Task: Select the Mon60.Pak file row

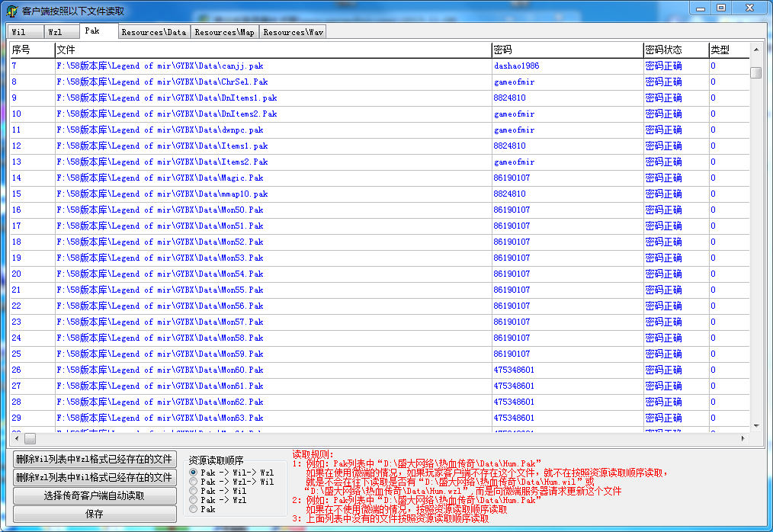Action: (x=380, y=370)
